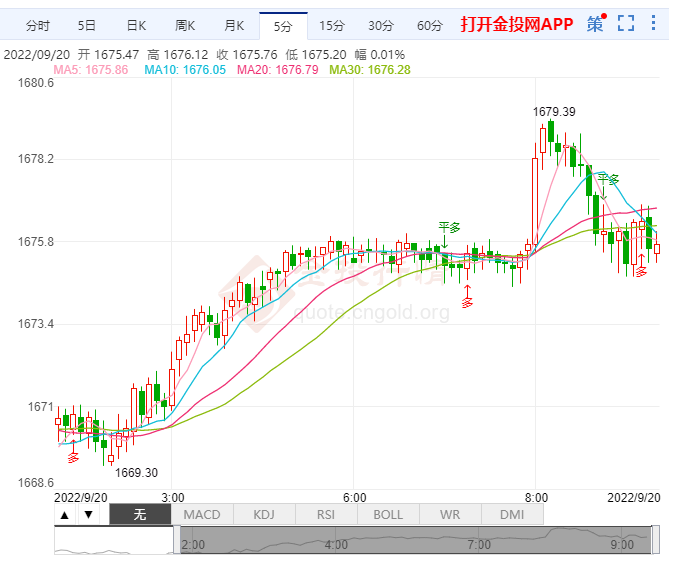Toggle the BOLL indicator

coord(388,514)
